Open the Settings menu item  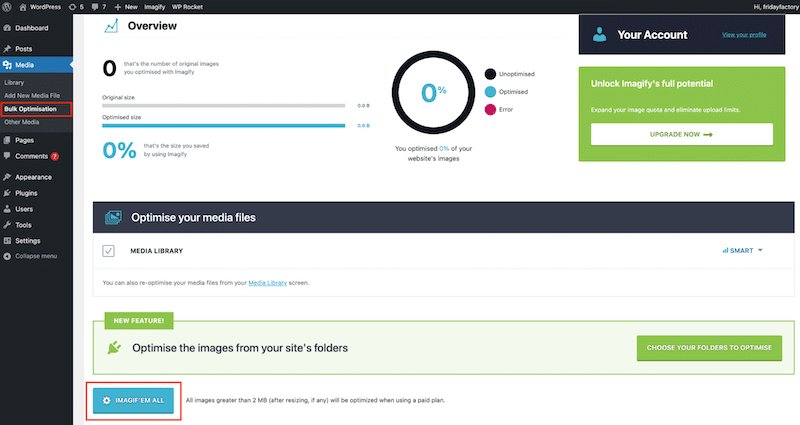click(x=28, y=240)
